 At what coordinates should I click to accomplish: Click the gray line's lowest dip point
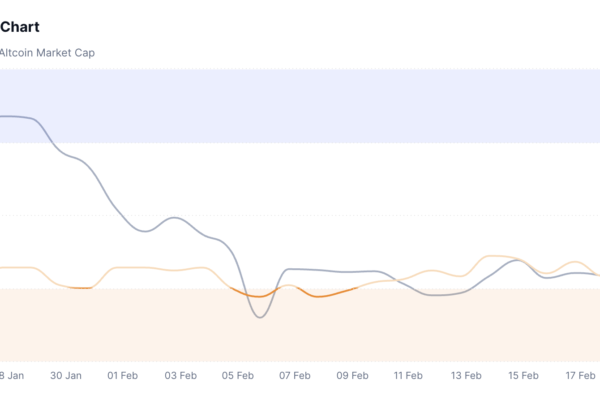click(260, 317)
